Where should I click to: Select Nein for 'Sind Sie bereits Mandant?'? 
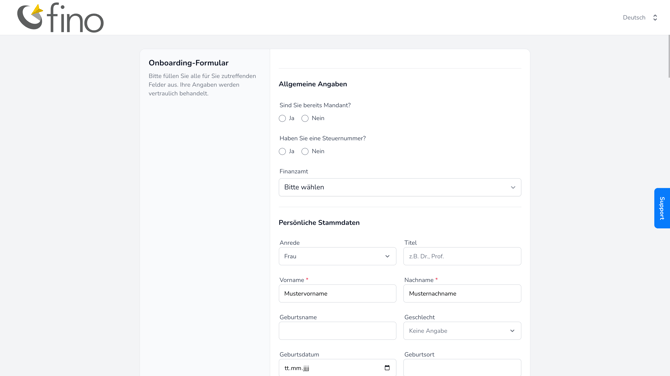[x=305, y=118]
